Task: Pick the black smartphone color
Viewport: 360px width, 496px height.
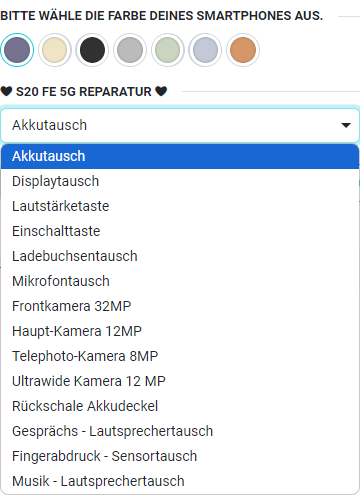Action: [x=92, y=50]
